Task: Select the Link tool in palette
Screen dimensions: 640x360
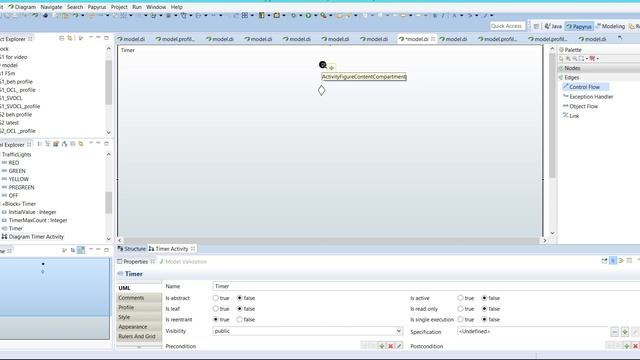Action: click(571, 116)
